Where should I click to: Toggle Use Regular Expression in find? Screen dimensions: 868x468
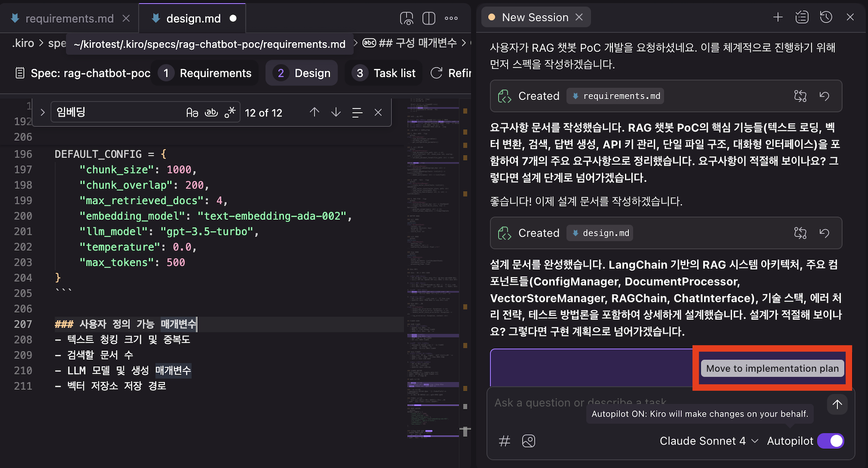(230, 112)
